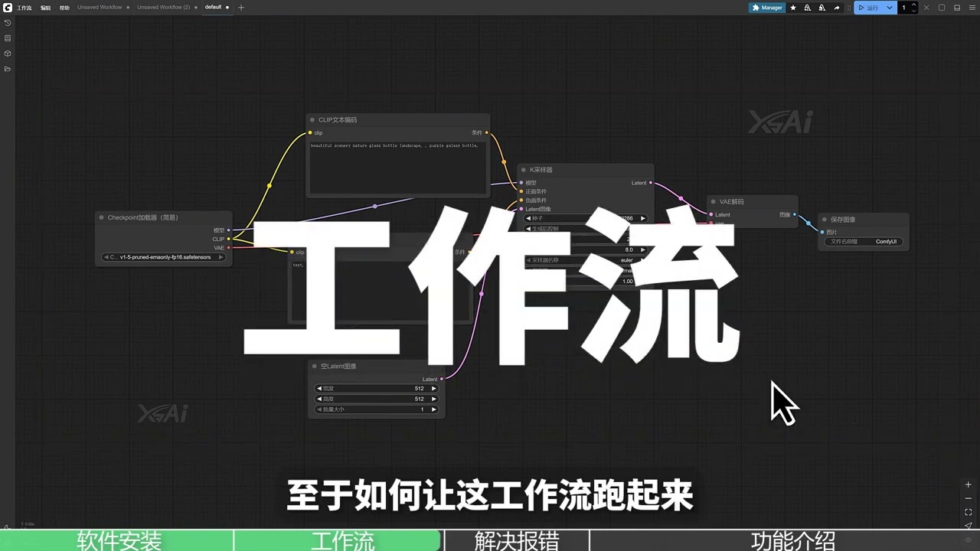Viewport: 980px width, 551px height.
Task: Open the checkpoint model name dropdown
Action: tap(164, 257)
